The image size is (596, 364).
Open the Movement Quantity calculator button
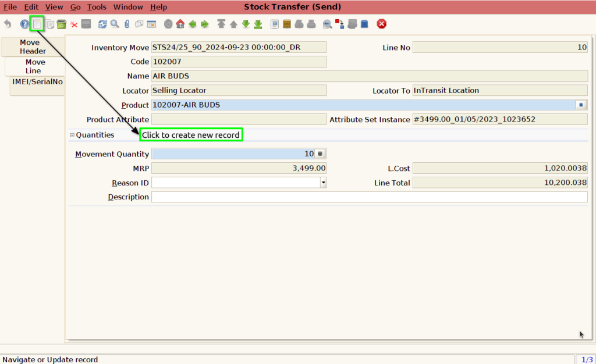pos(320,154)
